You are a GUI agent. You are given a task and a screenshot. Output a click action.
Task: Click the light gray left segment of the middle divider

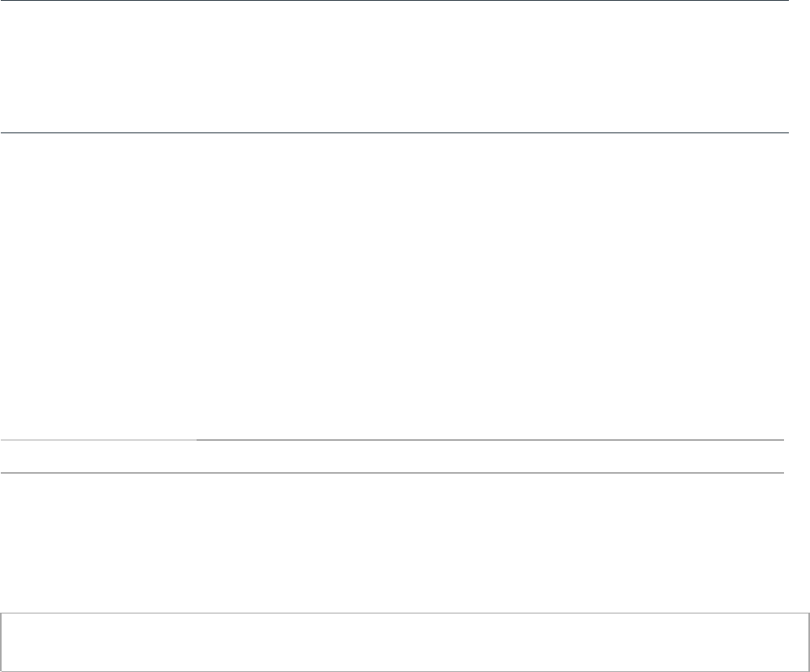pos(97,440)
